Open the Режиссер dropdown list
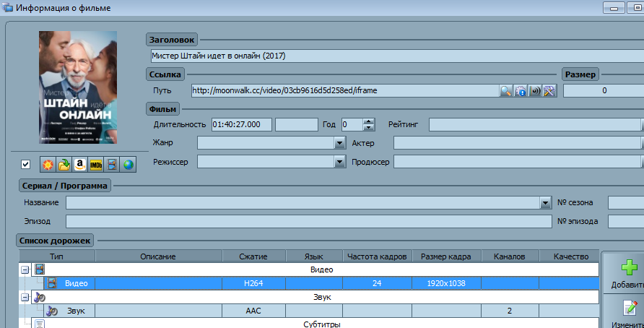 click(x=340, y=162)
